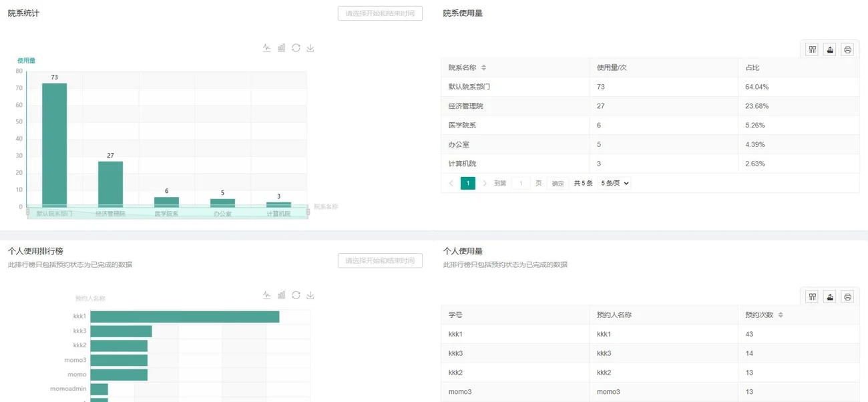Print the department usage table
868x402 pixels.
tap(848, 49)
